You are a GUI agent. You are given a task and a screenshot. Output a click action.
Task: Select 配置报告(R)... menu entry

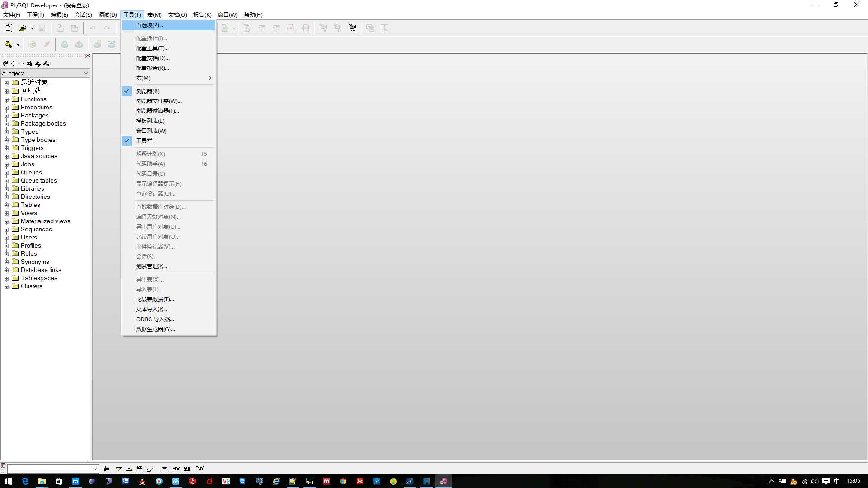[169, 68]
